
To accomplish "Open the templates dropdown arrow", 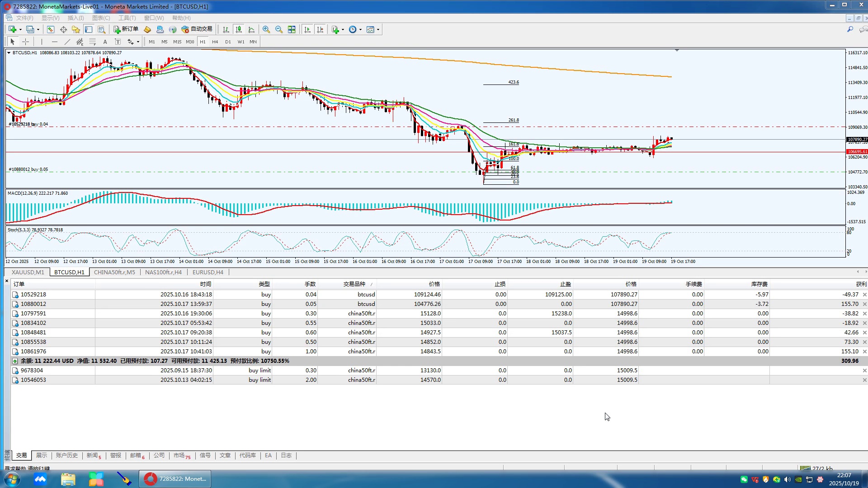I will coord(378,29).
